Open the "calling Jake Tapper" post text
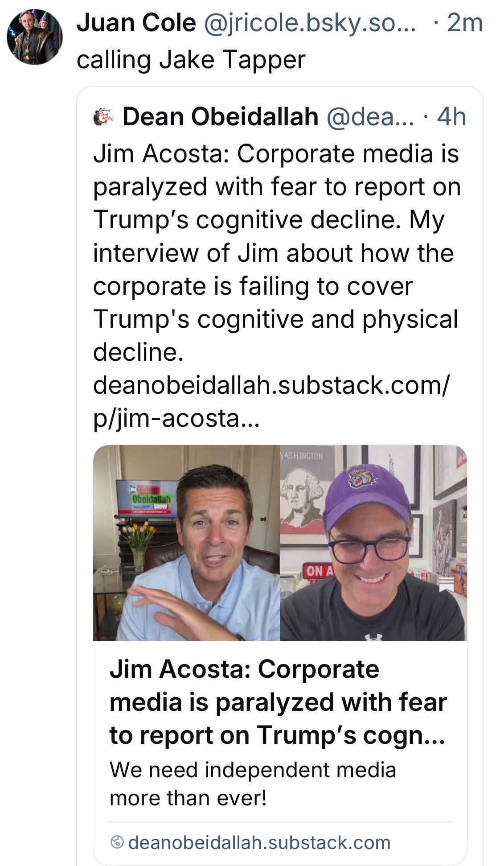This screenshot has width=504, height=866. (191, 59)
